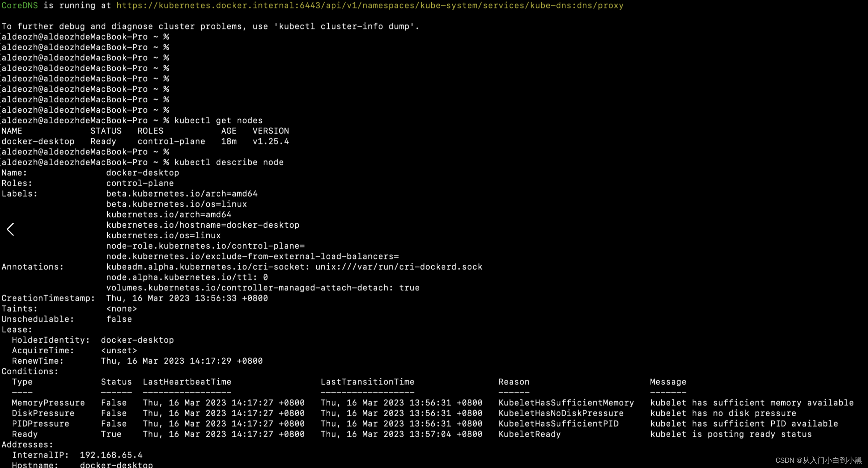
Task: Click the VERSION column header
Action: (x=271, y=131)
